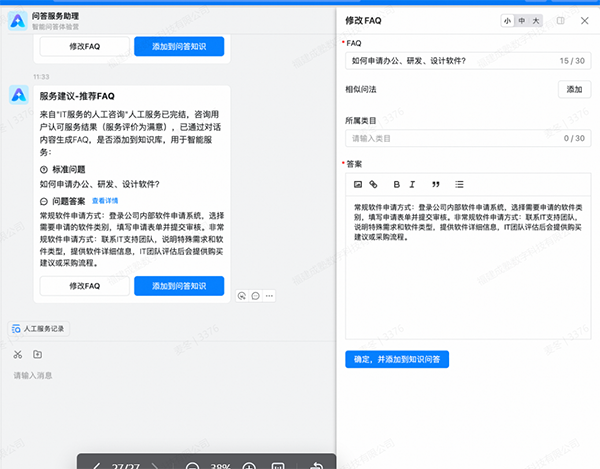This screenshot has width=600, height=469.
Task: Add an emoji reaction to the FAQ message
Action: coord(242,296)
